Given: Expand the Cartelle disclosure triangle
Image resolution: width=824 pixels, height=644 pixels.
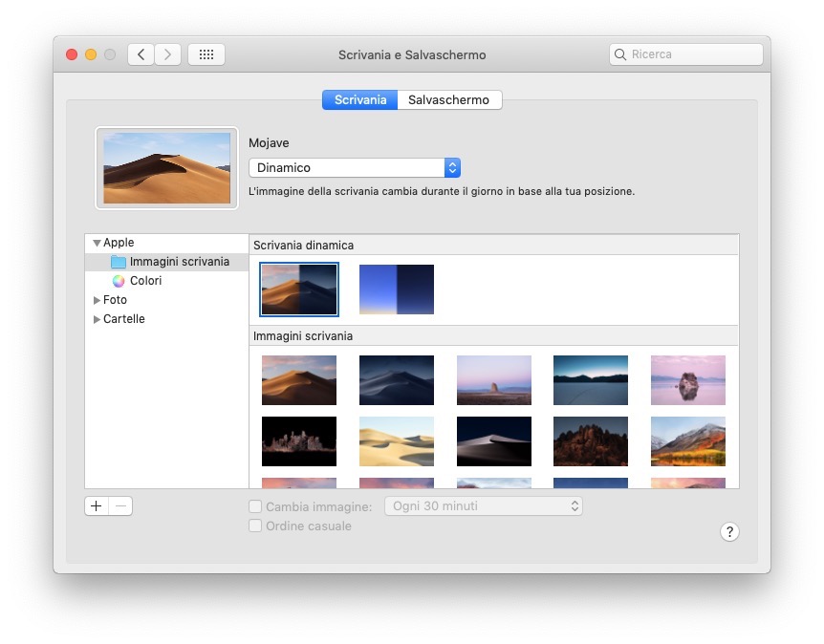Looking at the screenshot, I should click(x=97, y=319).
